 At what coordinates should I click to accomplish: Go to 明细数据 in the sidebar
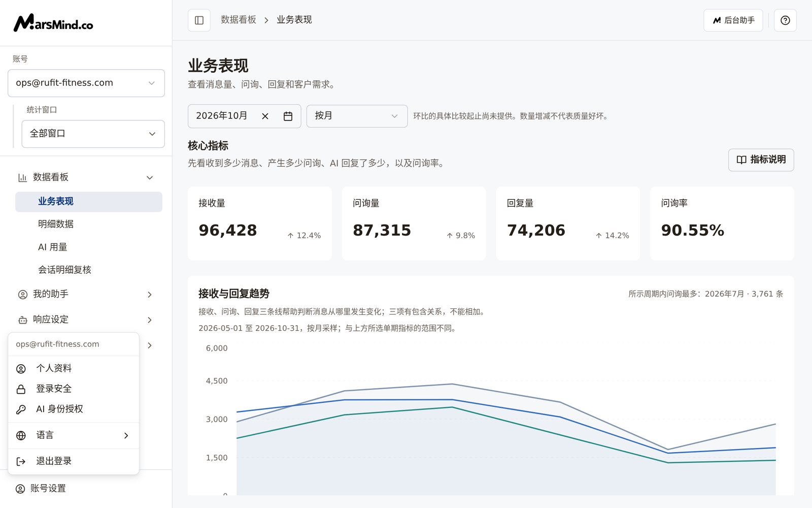[x=89, y=224]
